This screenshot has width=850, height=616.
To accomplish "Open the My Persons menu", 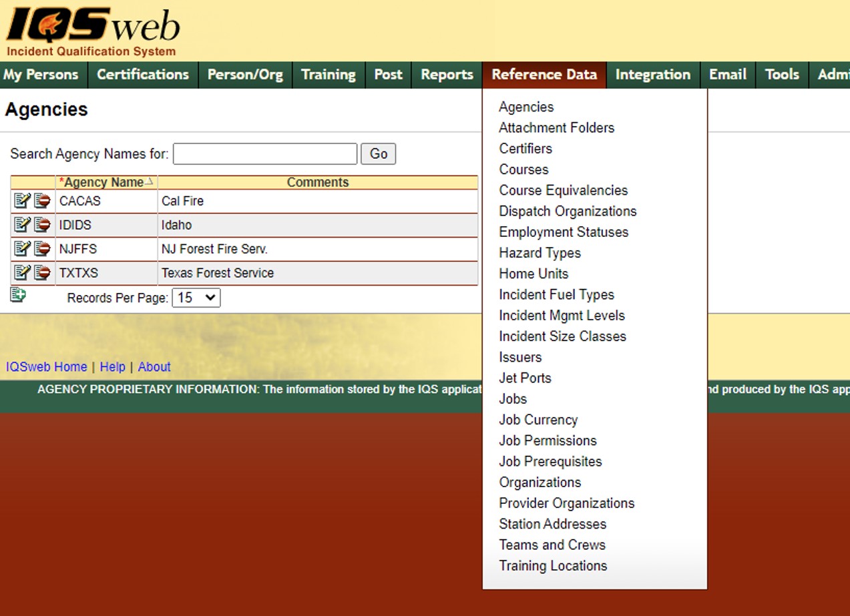I will pyautogui.click(x=41, y=75).
